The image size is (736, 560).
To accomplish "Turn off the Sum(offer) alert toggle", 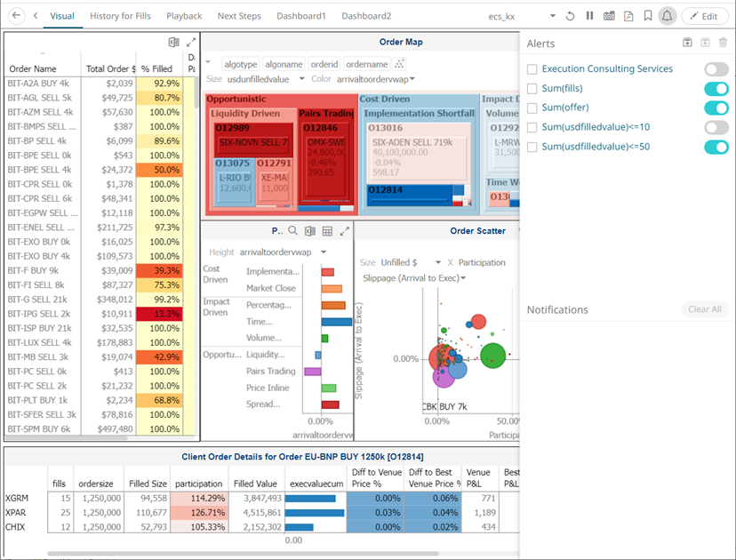I will click(x=716, y=108).
